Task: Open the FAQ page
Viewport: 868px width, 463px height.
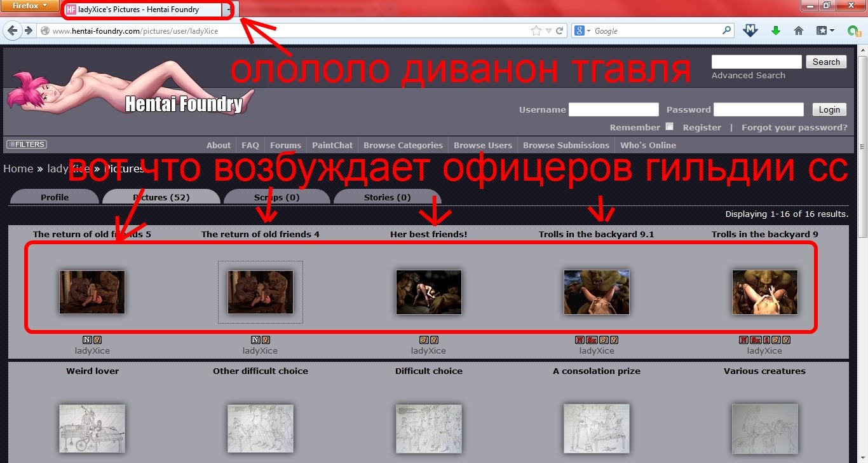Action: tap(250, 145)
